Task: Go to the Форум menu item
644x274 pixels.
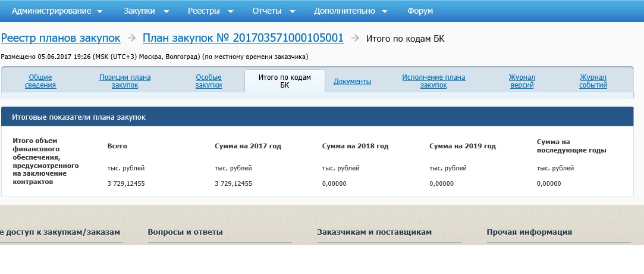Action: point(420,11)
